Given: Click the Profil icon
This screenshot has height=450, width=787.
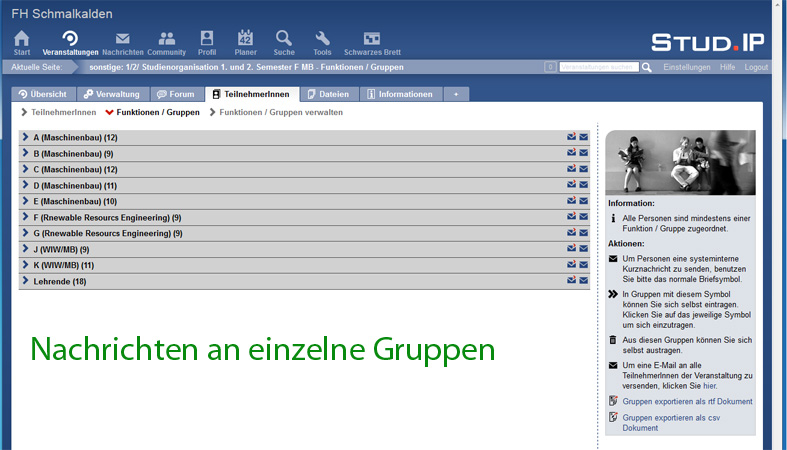Looking at the screenshot, I should (x=207, y=40).
